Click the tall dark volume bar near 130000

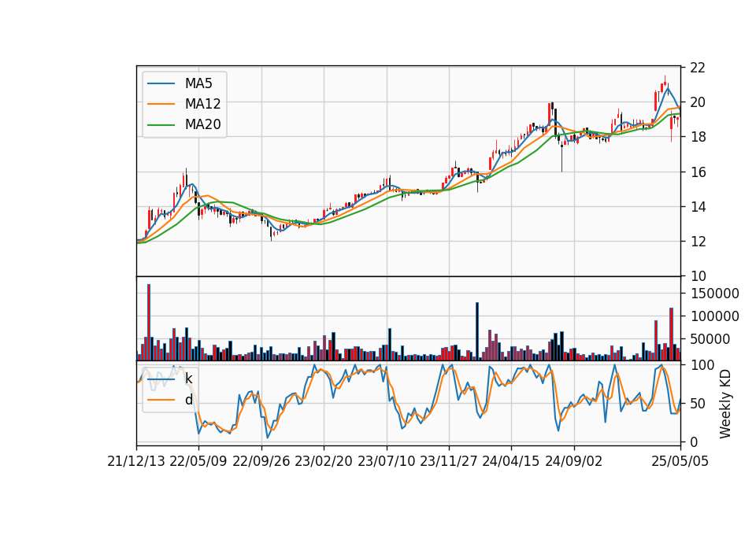tap(477, 331)
